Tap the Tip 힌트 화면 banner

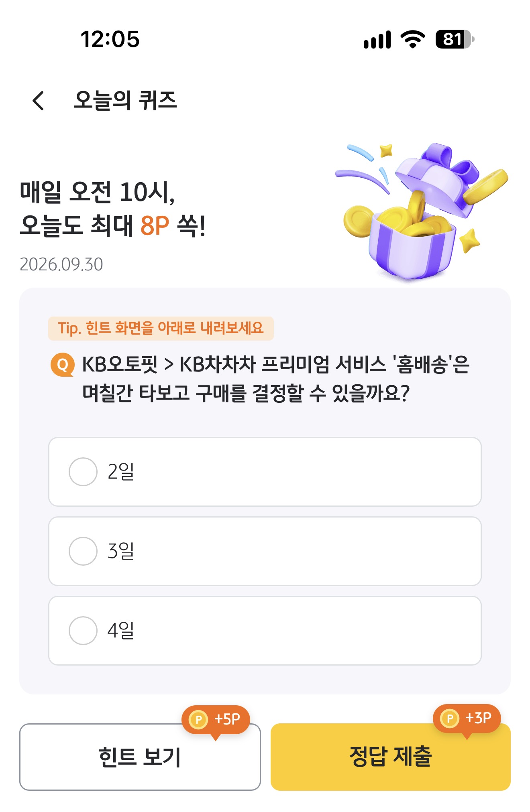click(x=161, y=328)
